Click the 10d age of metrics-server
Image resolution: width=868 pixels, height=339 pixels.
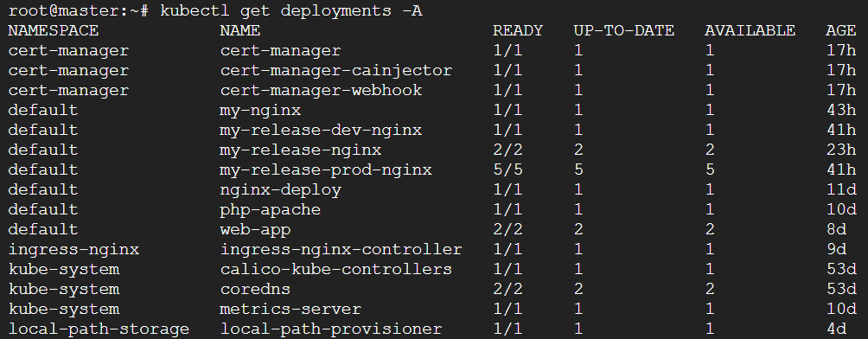(x=840, y=309)
